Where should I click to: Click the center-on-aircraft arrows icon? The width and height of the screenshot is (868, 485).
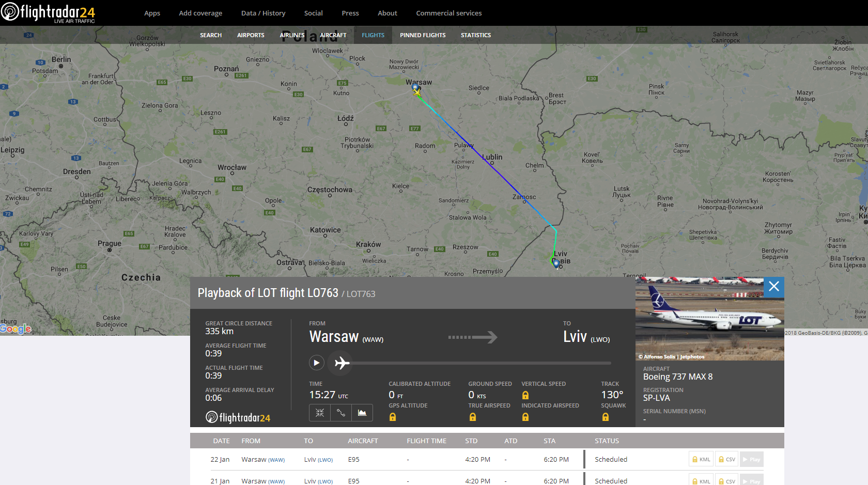(320, 413)
